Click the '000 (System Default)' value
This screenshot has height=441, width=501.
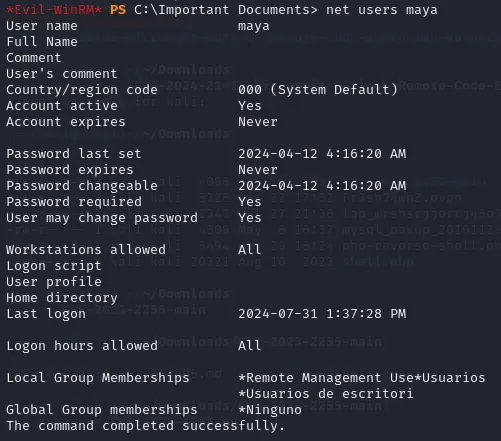(318, 90)
